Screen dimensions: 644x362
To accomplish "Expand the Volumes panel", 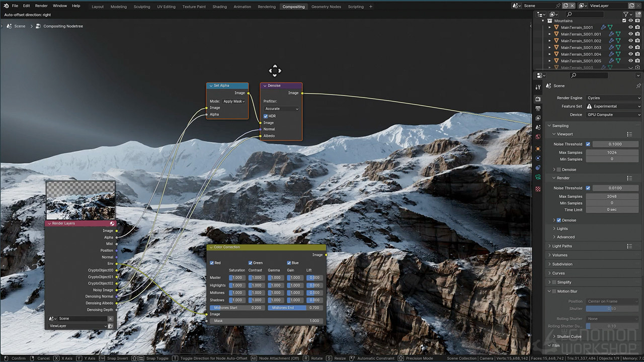I will tap(549, 255).
